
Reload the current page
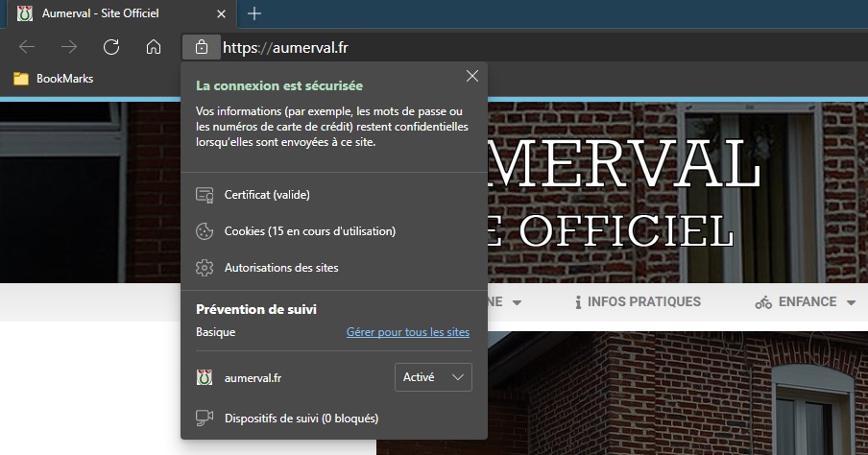coord(111,47)
